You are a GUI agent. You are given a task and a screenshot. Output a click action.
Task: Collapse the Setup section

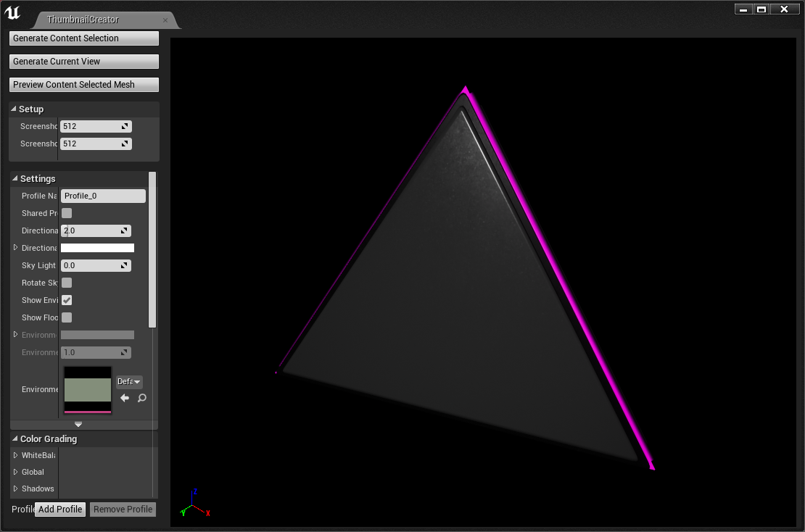(14, 109)
